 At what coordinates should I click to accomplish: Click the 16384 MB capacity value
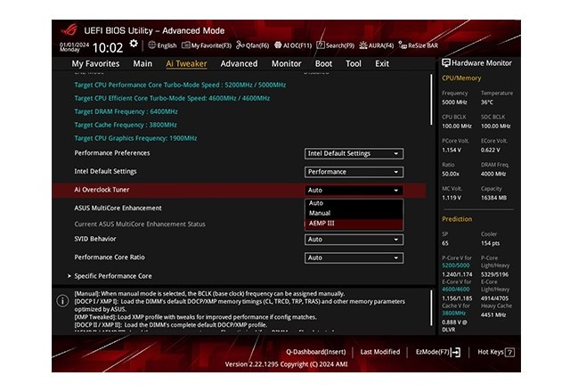tap(493, 198)
